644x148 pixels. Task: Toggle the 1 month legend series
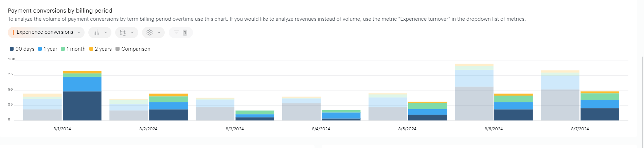point(73,49)
